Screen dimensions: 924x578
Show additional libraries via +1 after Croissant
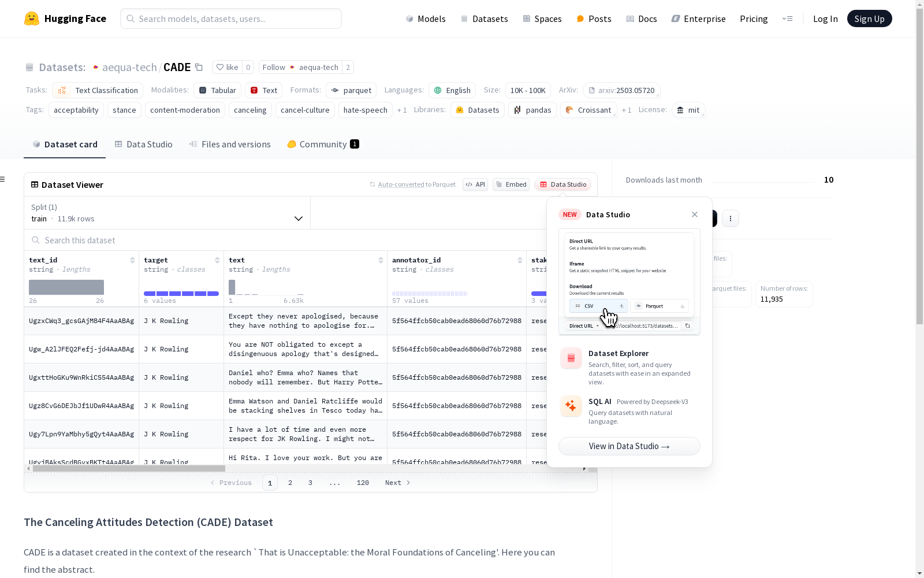[x=627, y=110]
